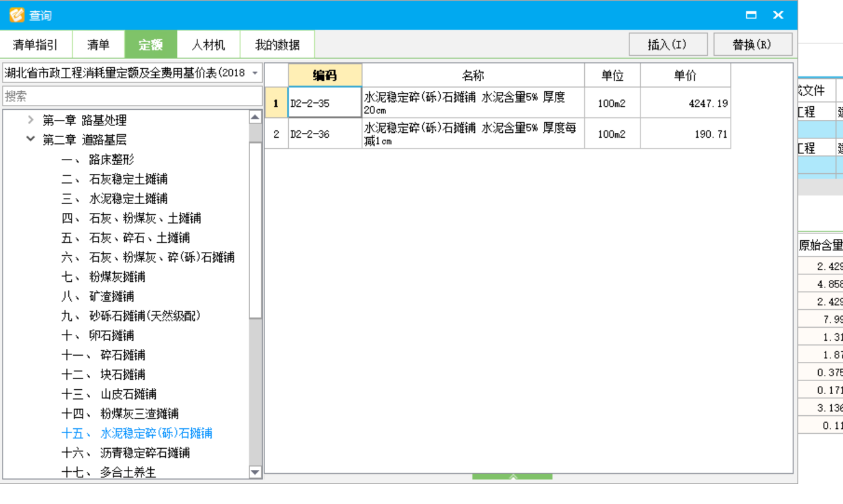Click the name cell ending 厚度20cm
Viewport: 843px width, 504px height.
tap(473, 103)
